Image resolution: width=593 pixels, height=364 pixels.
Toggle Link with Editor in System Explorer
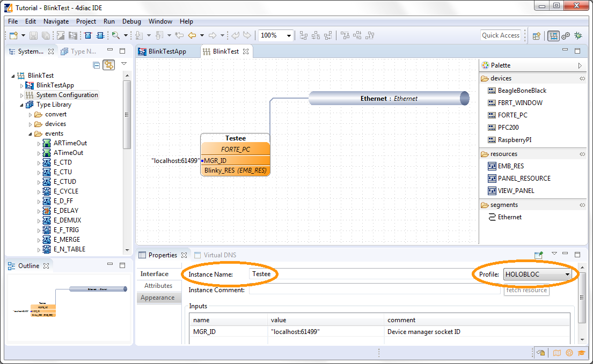[x=109, y=65]
